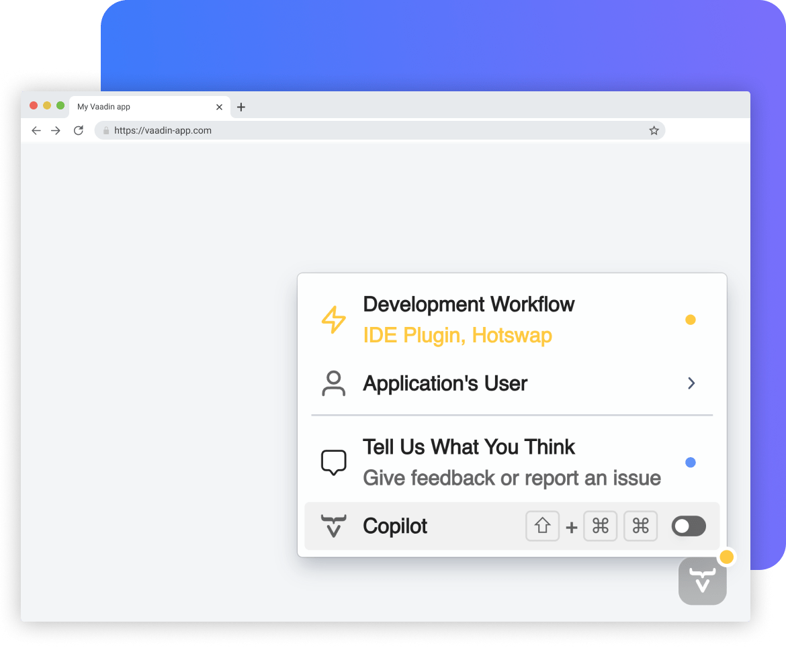Click the yellow notification dot beside Development Workflow
Image resolution: width=786 pixels, height=672 pixels.
point(690,320)
